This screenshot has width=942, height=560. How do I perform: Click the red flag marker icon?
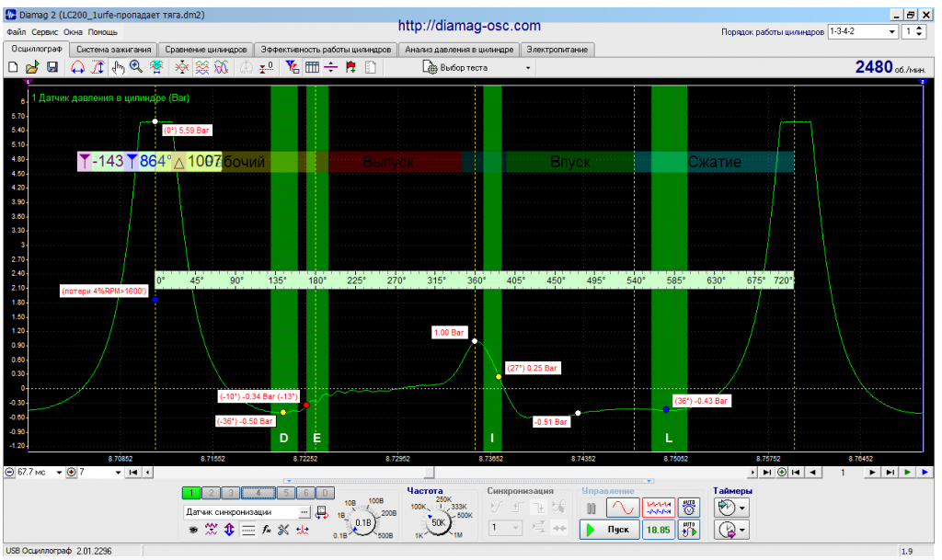click(x=350, y=67)
